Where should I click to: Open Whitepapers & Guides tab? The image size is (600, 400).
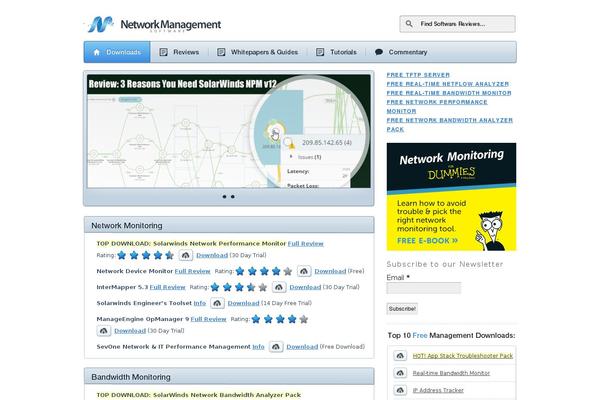coord(258,52)
